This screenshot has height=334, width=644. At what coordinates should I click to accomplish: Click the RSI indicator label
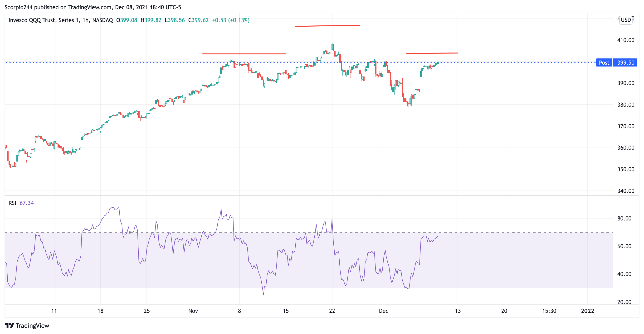12,203
